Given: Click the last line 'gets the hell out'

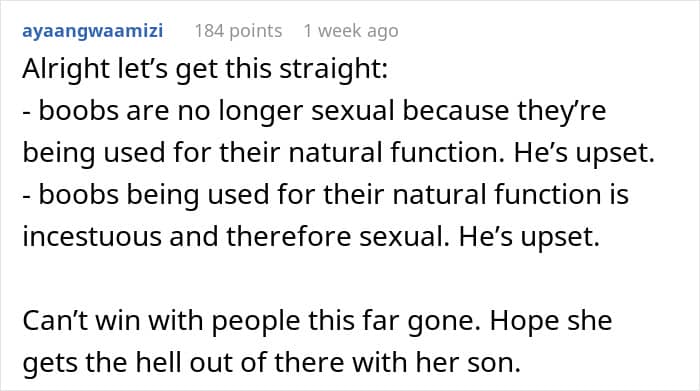Looking at the screenshot, I should [271, 362].
